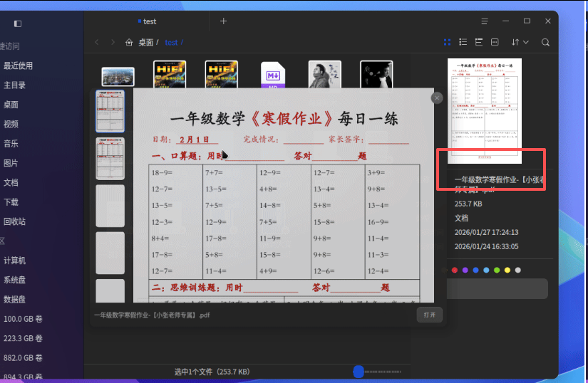Click test in the breadcrumb path
Screen dimensions: 588x383
coord(171,42)
